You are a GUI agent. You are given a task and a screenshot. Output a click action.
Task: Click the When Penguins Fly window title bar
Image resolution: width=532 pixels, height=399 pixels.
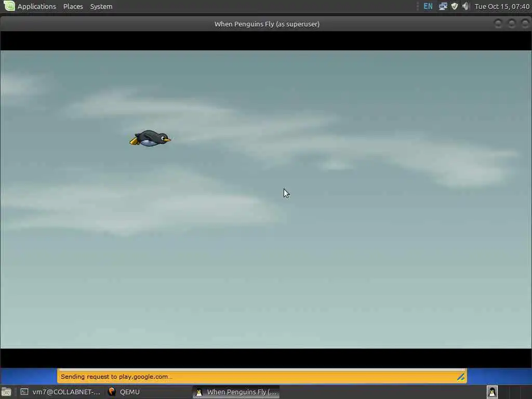pyautogui.click(x=267, y=24)
